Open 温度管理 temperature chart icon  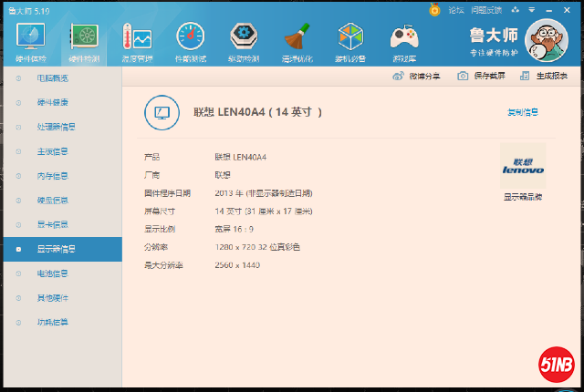[137, 38]
